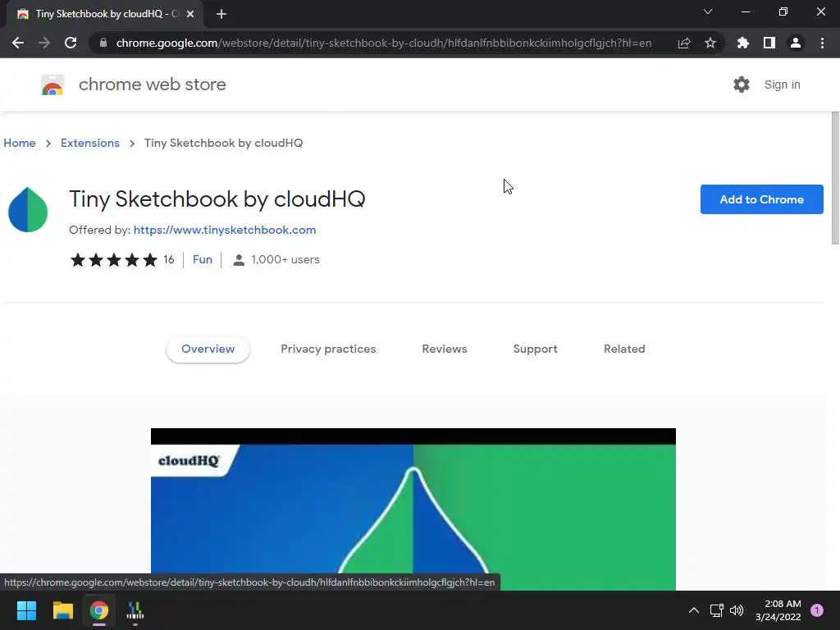Open volume control in tray
840x630 pixels.
[x=737, y=610]
